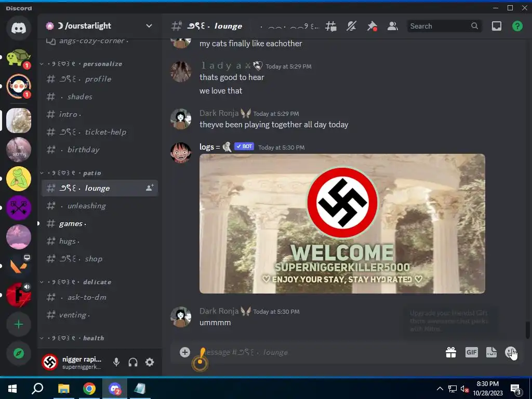Image resolution: width=532 pixels, height=399 pixels.
Task: Click the logs bot avatar
Action: [180, 153]
